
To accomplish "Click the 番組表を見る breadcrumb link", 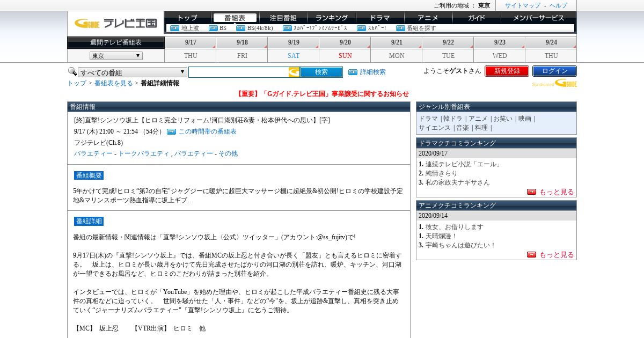I will [x=114, y=83].
